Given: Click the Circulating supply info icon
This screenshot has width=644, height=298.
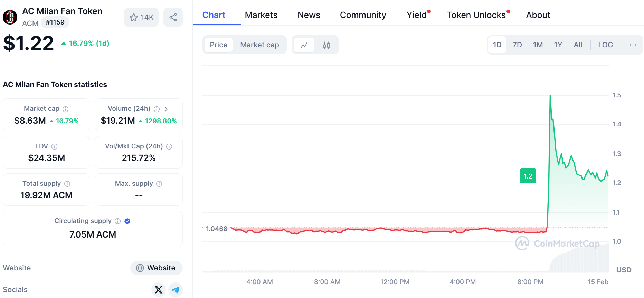Looking at the screenshot, I should pyautogui.click(x=117, y=221).
